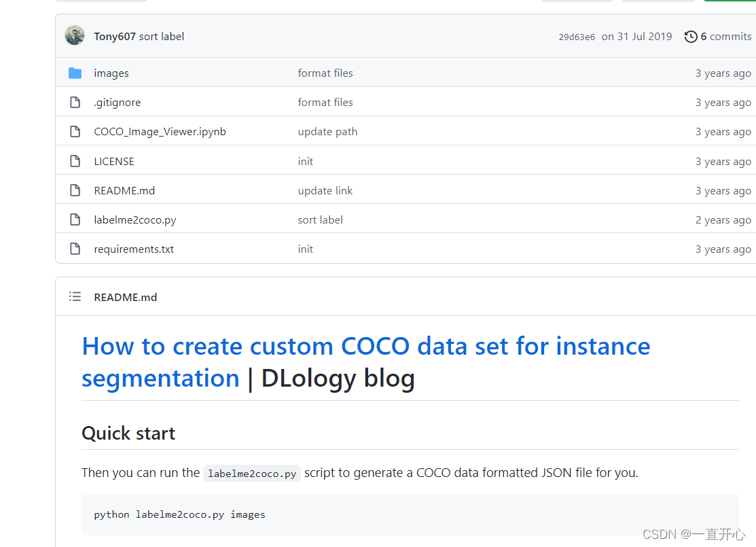Click the README.md heading above the readme
756x547 pixels.
click(126, 297)
